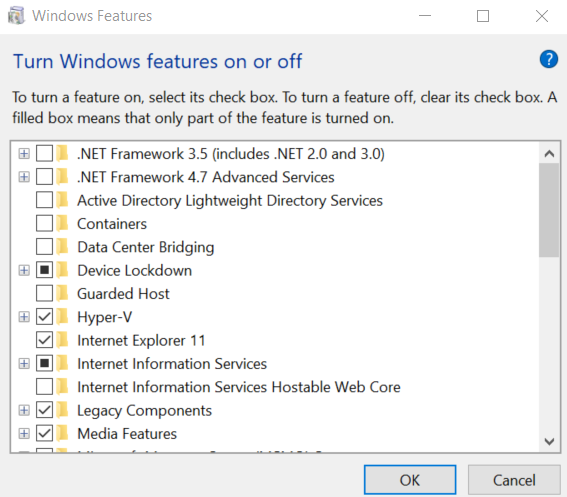567x497 pixels.
Task: Toggle the Internet Information Services filled checkbox
Action: (44, 364)
